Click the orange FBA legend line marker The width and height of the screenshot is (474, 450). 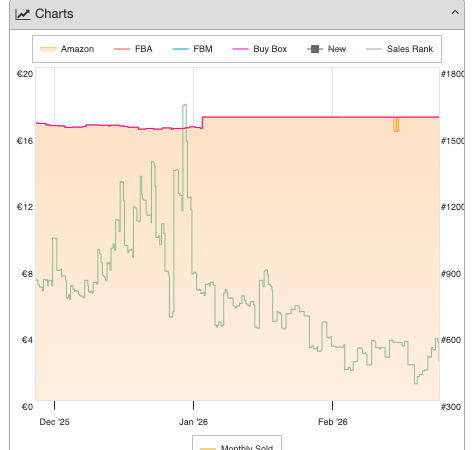click(122, 49)
